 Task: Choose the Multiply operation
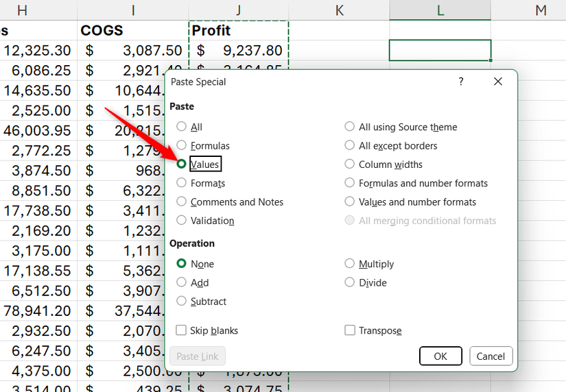[350, 264]
